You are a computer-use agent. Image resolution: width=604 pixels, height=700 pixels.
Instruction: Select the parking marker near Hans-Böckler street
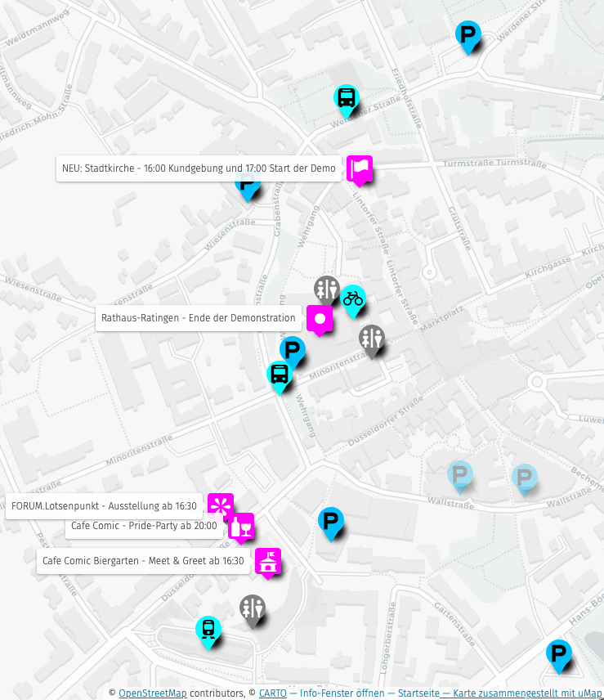point(559,653)
